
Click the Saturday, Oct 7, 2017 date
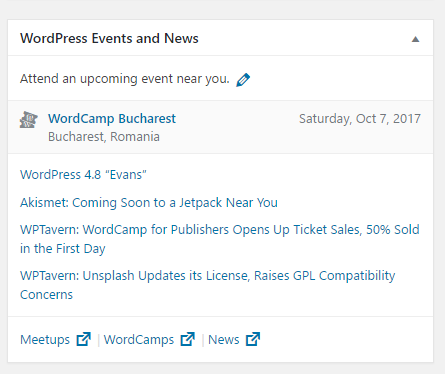coord(360,119)
